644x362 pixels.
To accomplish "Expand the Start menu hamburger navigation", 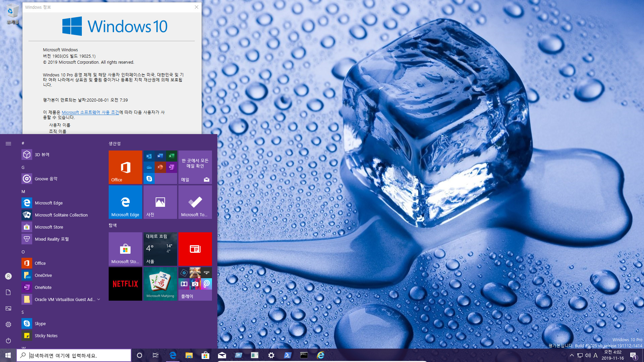I will point(8,143).
